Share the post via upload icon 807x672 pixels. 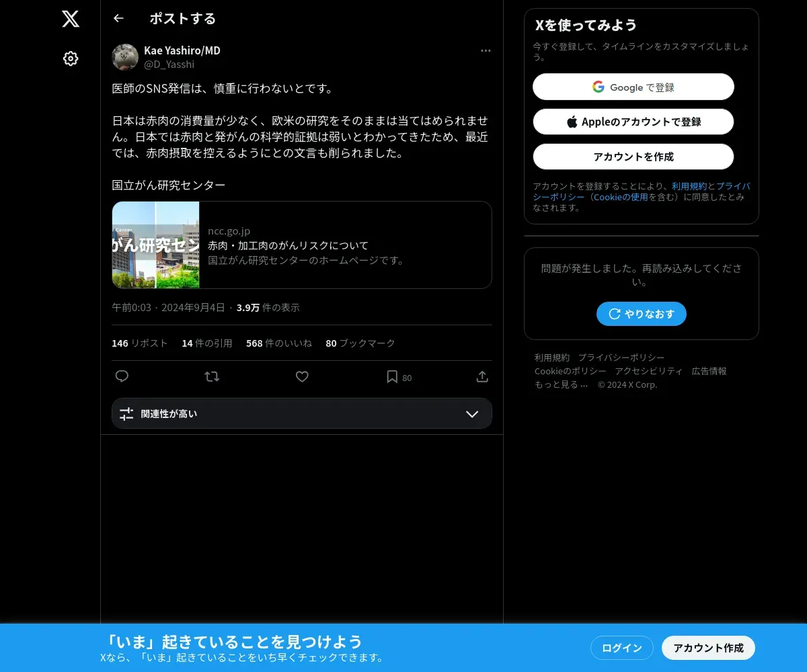click(x=482, y=376)
